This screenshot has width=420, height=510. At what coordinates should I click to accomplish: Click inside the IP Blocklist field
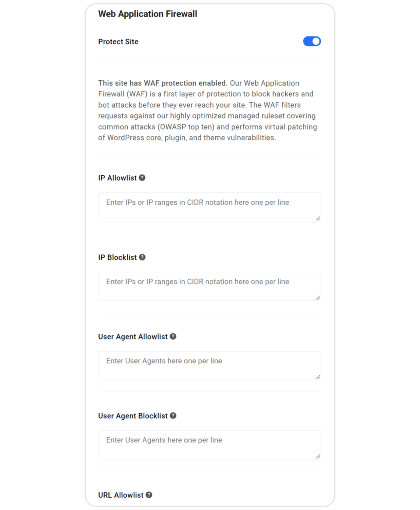[210, 286]
